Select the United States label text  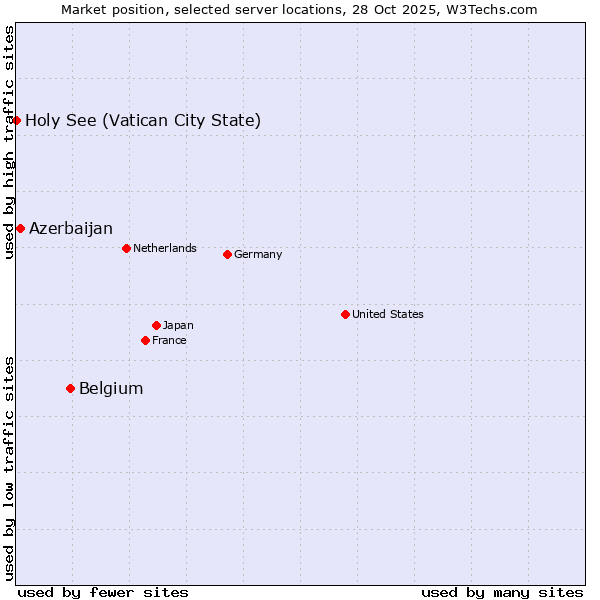(x=388, y=314)
